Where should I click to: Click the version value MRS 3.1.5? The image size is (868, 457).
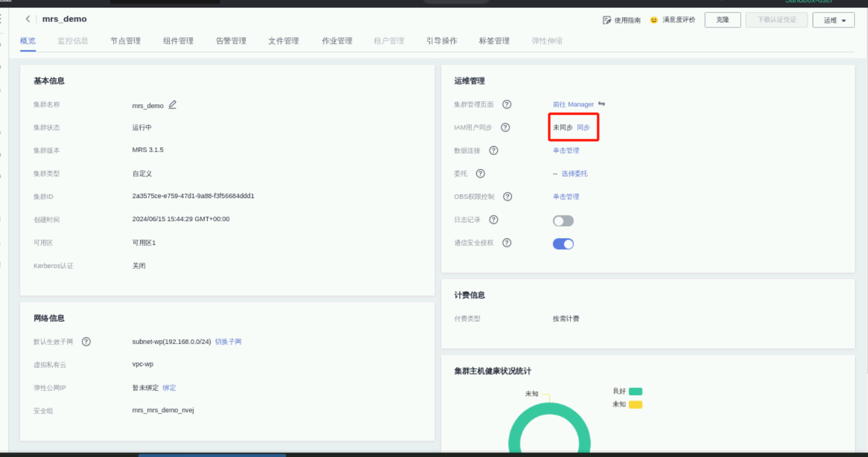click(148, 150)
